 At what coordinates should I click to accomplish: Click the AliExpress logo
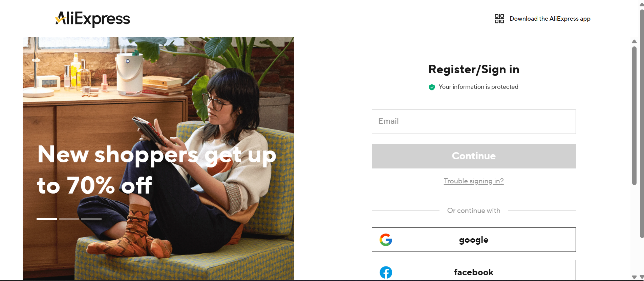click(x=92, y=19)
